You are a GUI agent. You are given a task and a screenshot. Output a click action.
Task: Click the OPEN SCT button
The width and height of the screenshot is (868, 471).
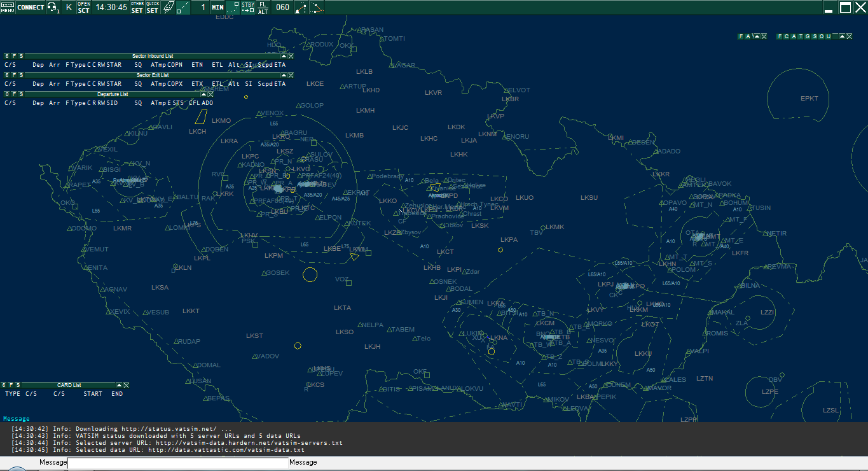84,7
